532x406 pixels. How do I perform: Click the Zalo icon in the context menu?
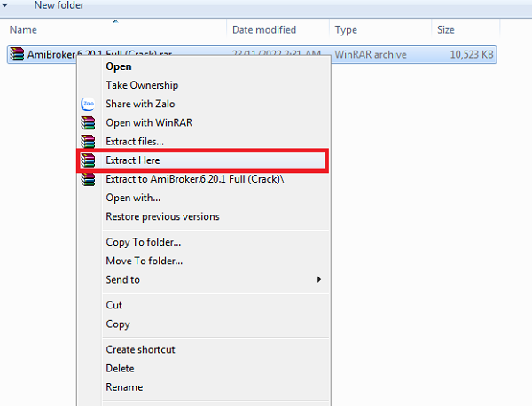88,104
